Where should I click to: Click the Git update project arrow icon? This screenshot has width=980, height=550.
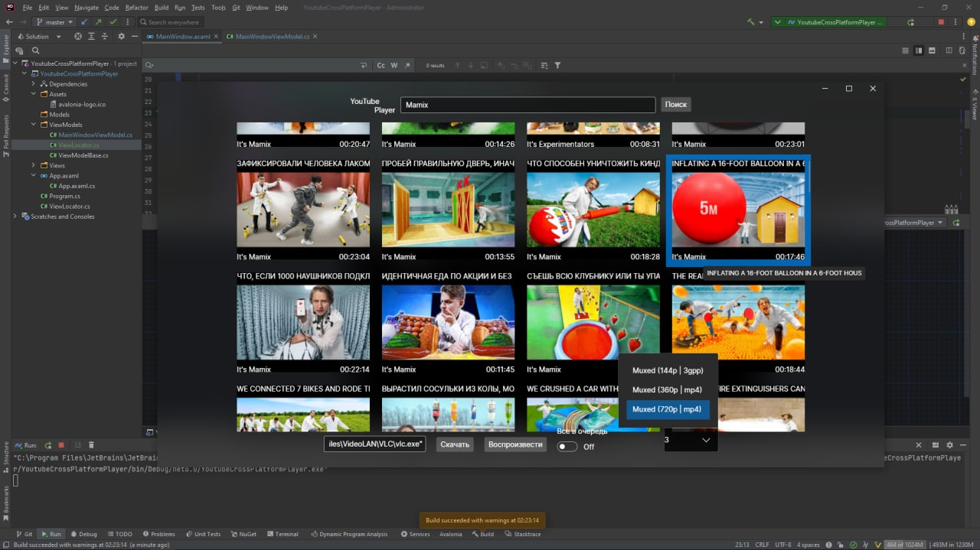(84, 22)
